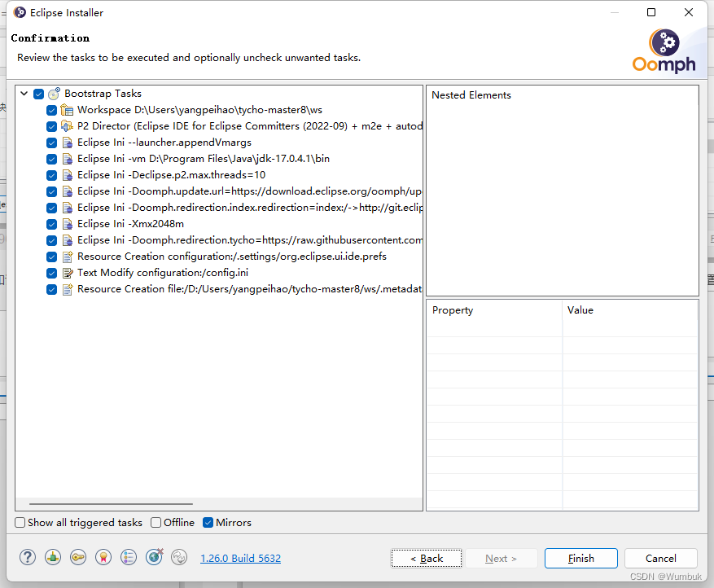Uncheck the -vm jdk-17.0.4.1 checkbox
714x588 pixels.
[x=51, y=159]
